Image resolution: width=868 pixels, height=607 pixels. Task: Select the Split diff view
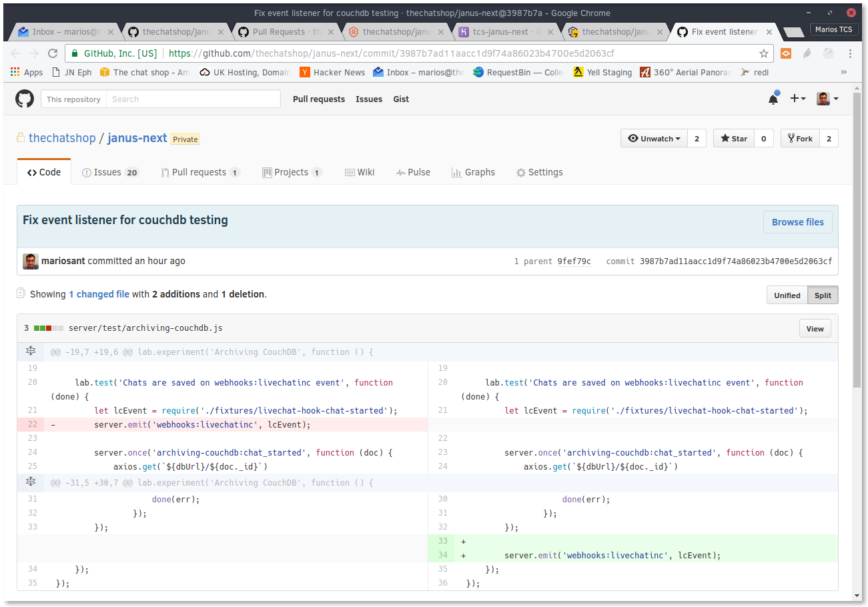click(x=823, y=295)
